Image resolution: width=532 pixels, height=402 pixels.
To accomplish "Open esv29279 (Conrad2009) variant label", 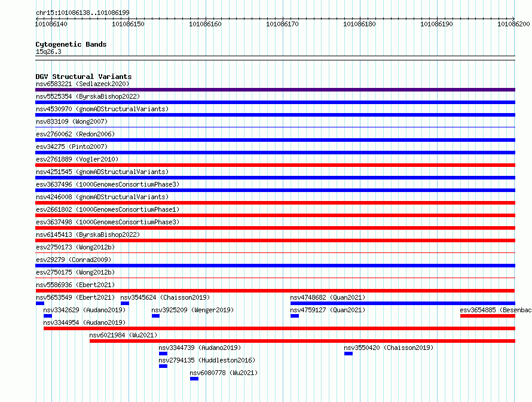I will pyautogui.click(x=74, y=260).
